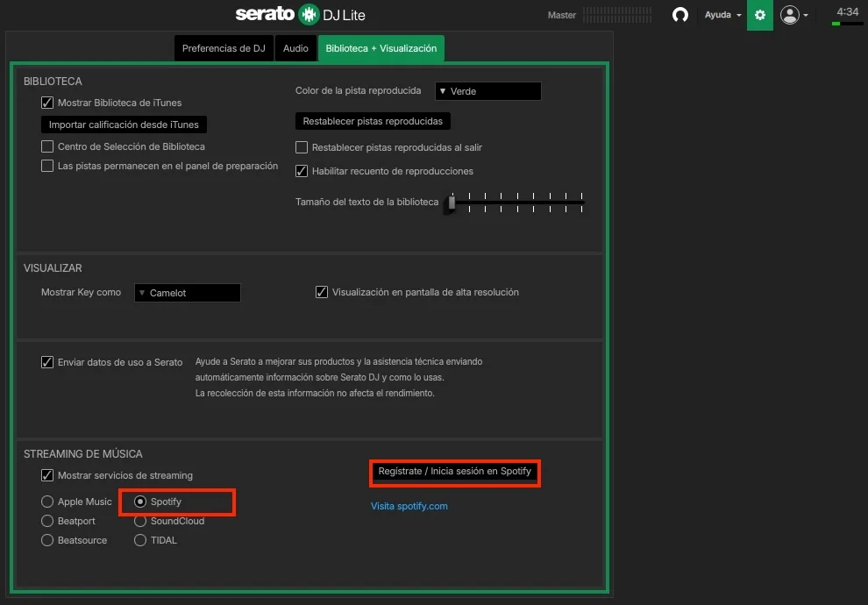868x605 pixels.
Task: Click the circular icon left of Ayuda
Action: tap(680, 15)
